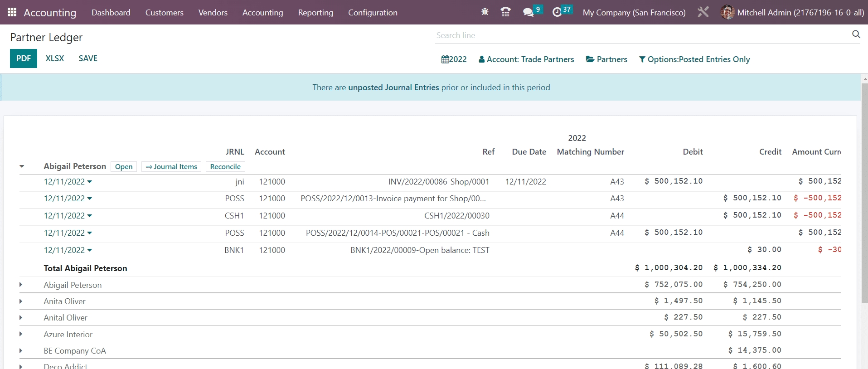Expand the Anita Oliver row

point(21,301)
